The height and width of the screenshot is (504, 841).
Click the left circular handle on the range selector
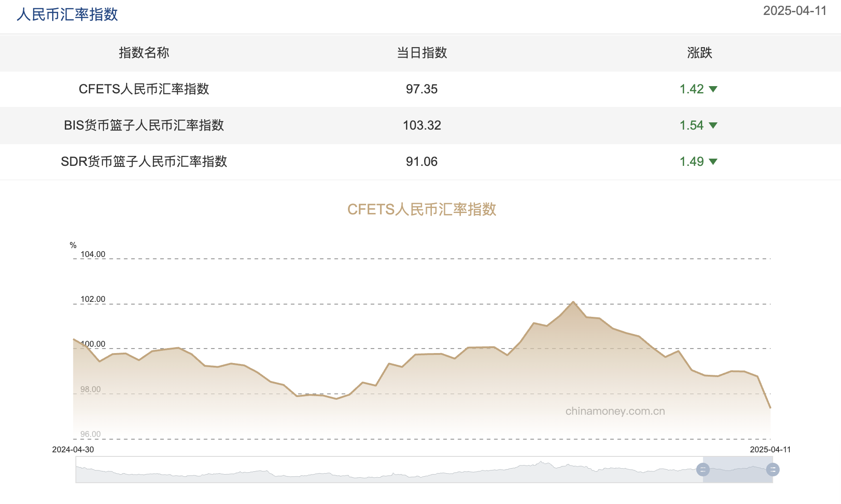click(x=703, y=470)
